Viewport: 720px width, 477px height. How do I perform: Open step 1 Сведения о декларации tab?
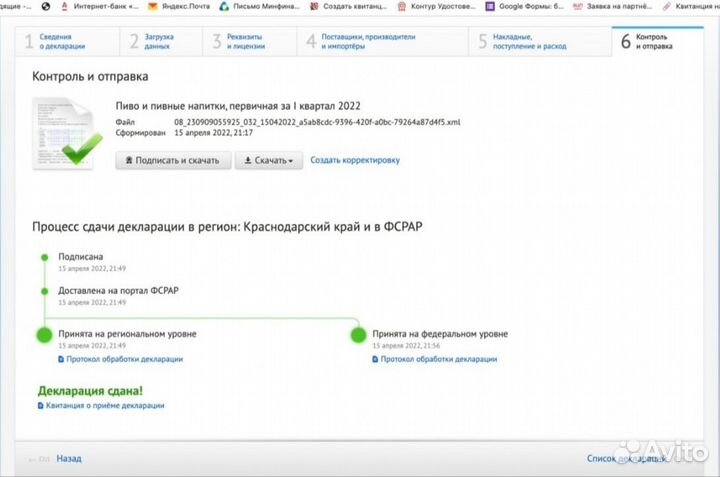68,41
